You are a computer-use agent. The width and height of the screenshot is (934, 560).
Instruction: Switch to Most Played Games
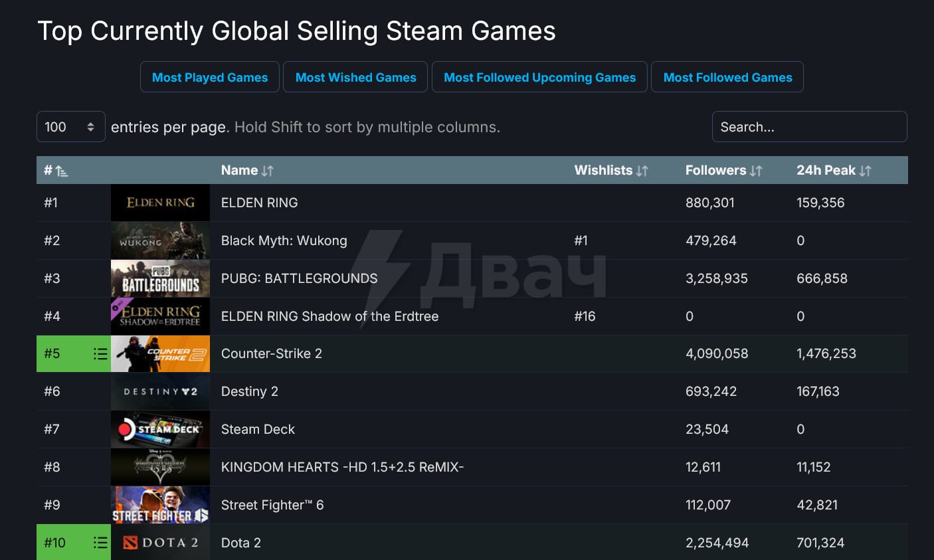click(210, 77)
